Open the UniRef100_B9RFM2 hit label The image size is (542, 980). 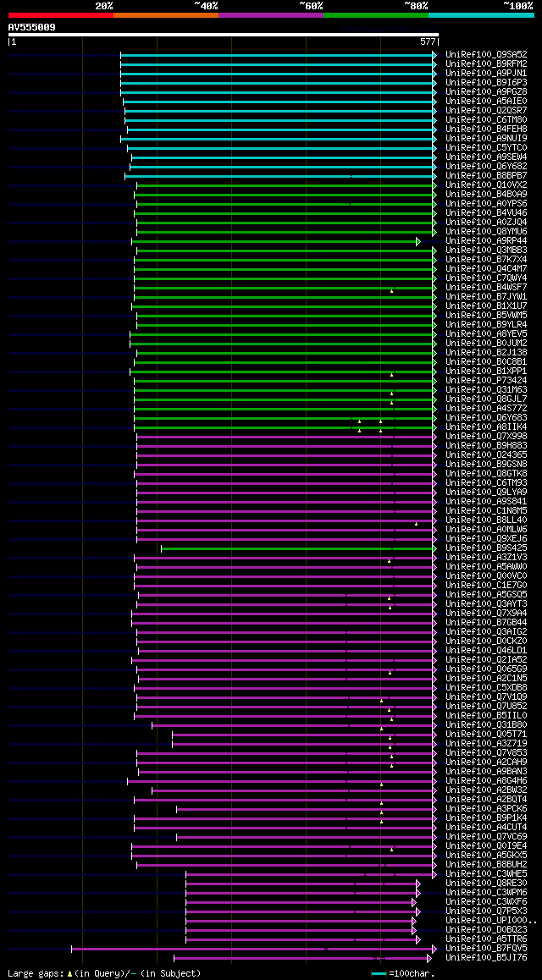[486, 63]
